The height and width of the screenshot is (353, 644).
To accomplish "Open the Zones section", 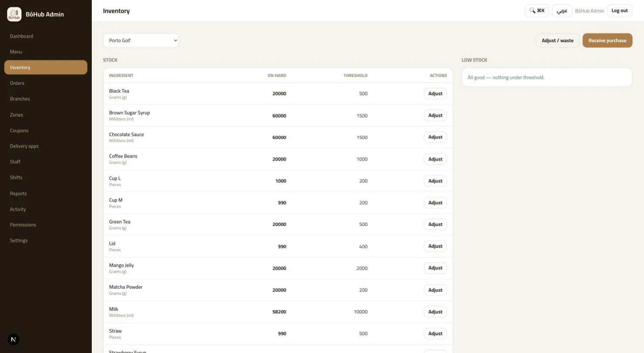I will (x=46, y=115).
